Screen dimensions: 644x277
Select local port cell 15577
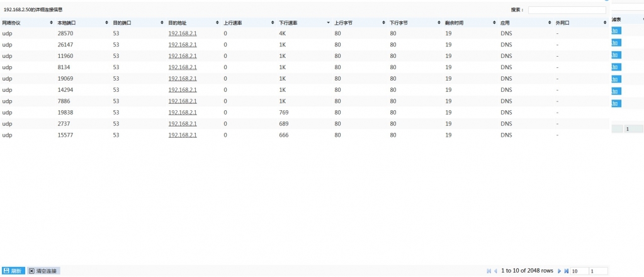point(65,135)
